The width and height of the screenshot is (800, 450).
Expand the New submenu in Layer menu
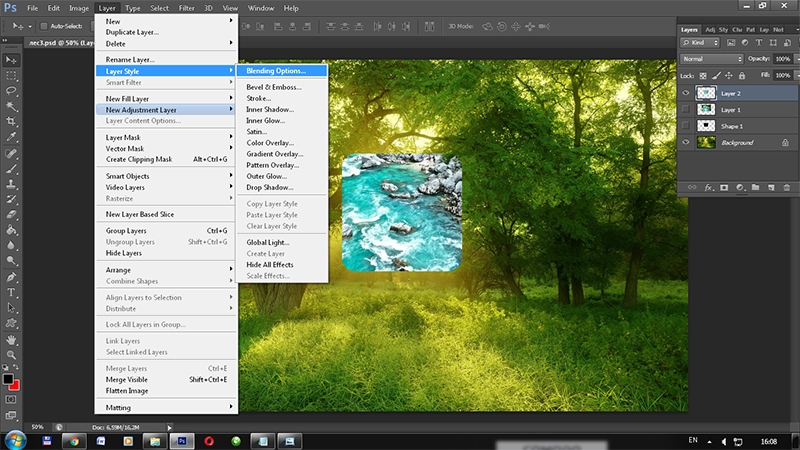tap(166, 21)
